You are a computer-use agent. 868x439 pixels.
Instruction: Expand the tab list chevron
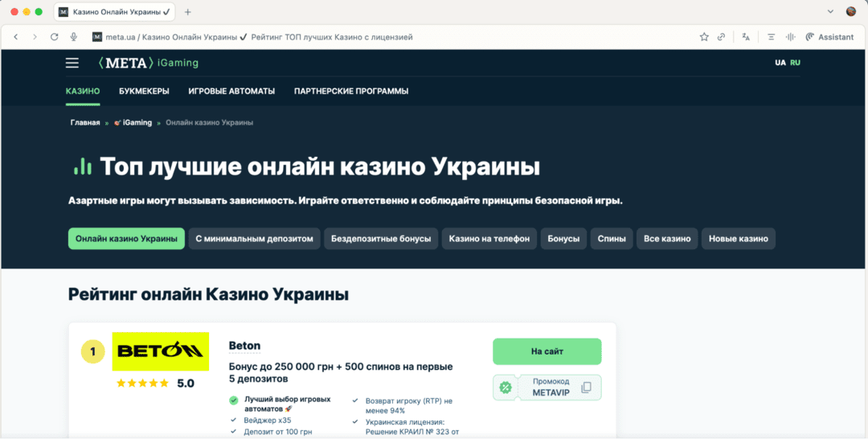[x=830, y=11]
